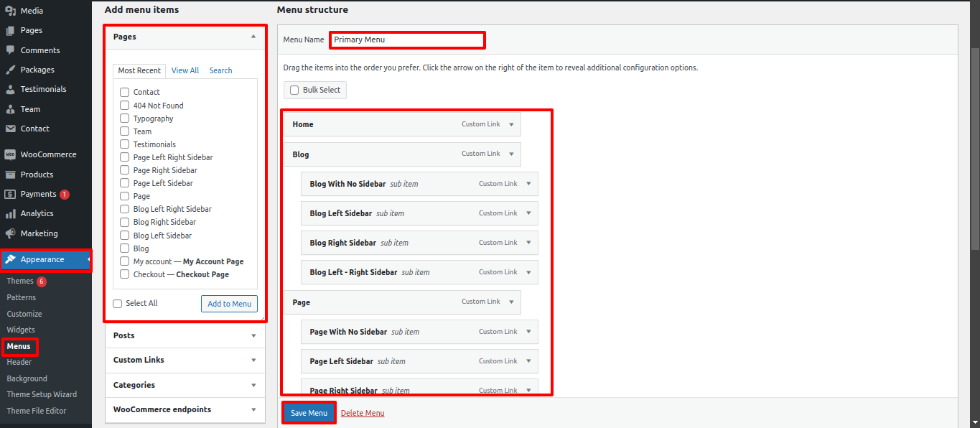Click the Testimonials sidebar icon
The width and height of the screenshot is (980, 428).
click(x=11, y=90)
